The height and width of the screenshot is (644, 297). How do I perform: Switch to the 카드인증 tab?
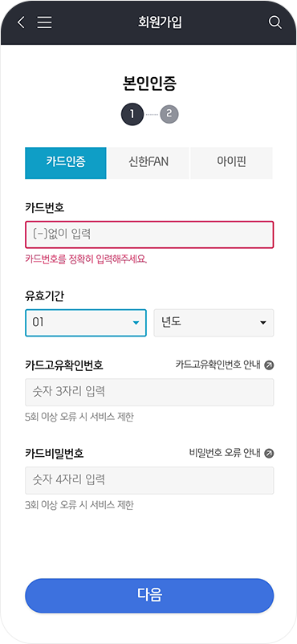tap(66, 163)
